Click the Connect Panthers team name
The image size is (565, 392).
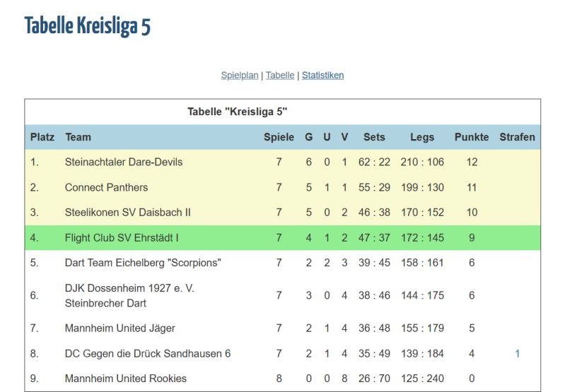coord(106,187)
